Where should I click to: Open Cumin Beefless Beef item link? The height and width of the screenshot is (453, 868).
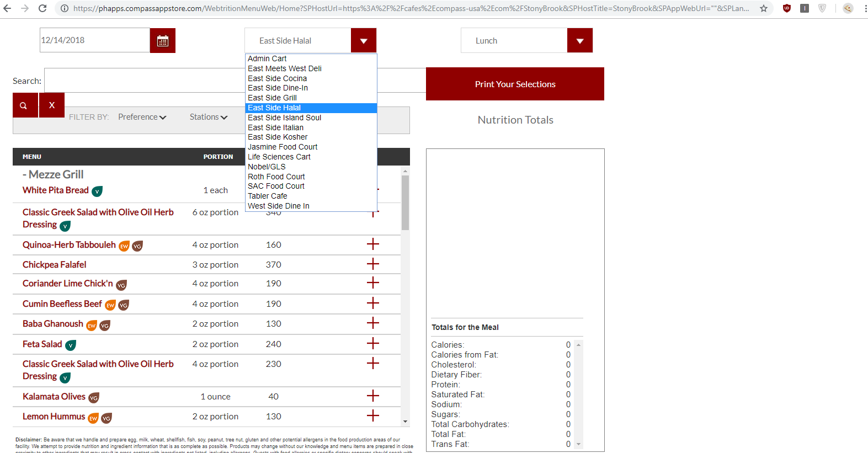pyautogui.click(x=62, y=303)
